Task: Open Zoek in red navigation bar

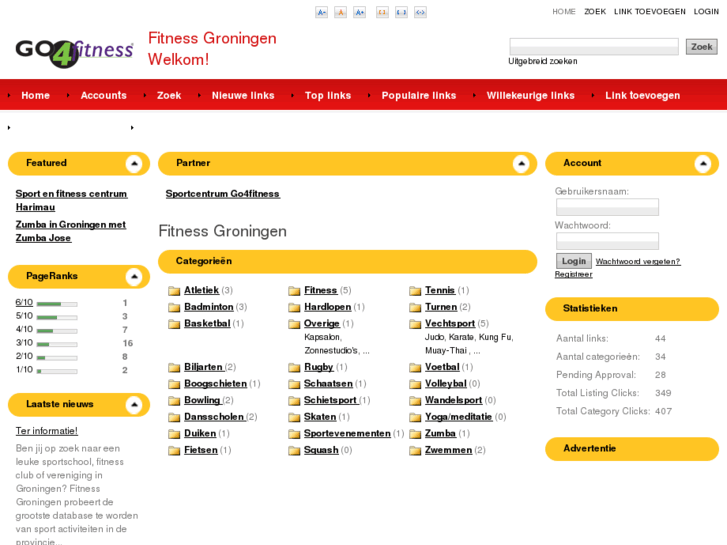Action: pos(169,96)
